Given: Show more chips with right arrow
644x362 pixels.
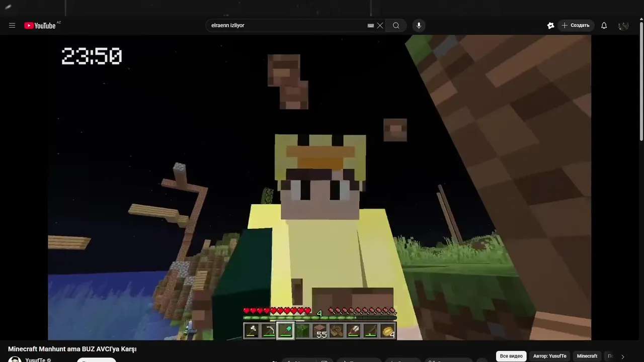Looking at the screenshot, I should point(622,356).
